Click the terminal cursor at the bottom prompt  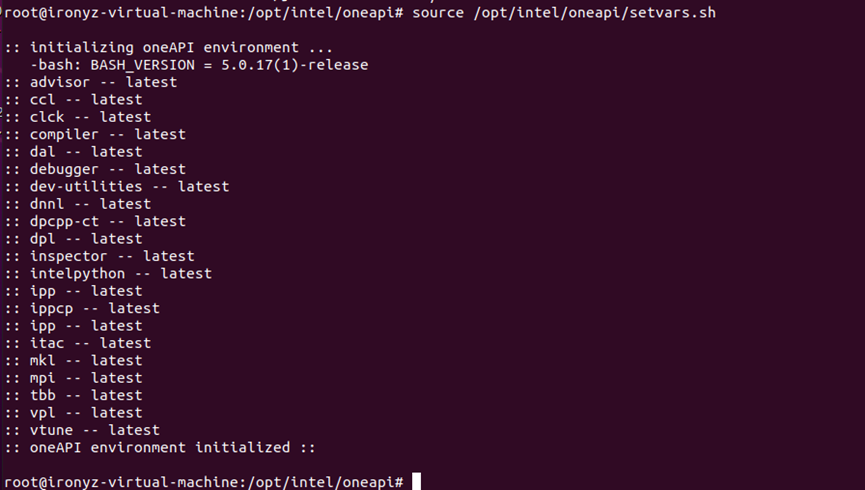[417, 482]
